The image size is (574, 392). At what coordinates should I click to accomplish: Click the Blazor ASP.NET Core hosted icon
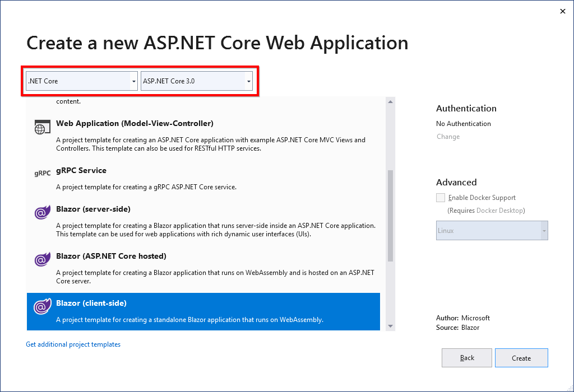41,260
